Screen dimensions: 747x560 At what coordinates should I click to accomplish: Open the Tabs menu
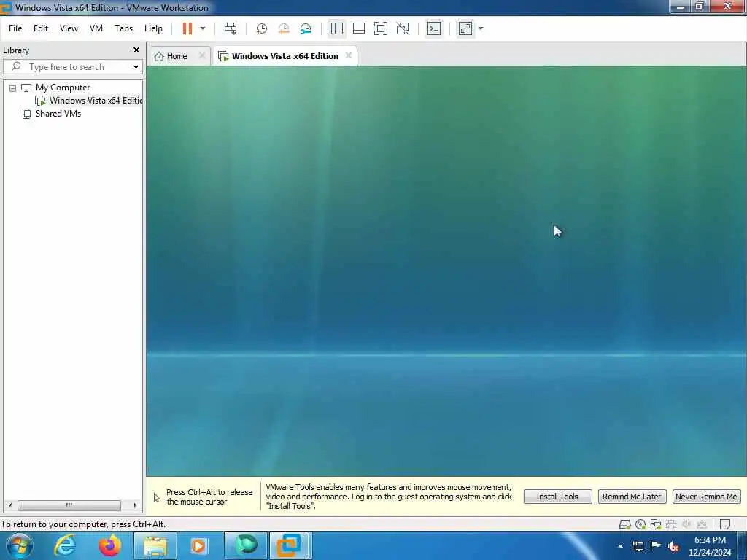(123, 28)
